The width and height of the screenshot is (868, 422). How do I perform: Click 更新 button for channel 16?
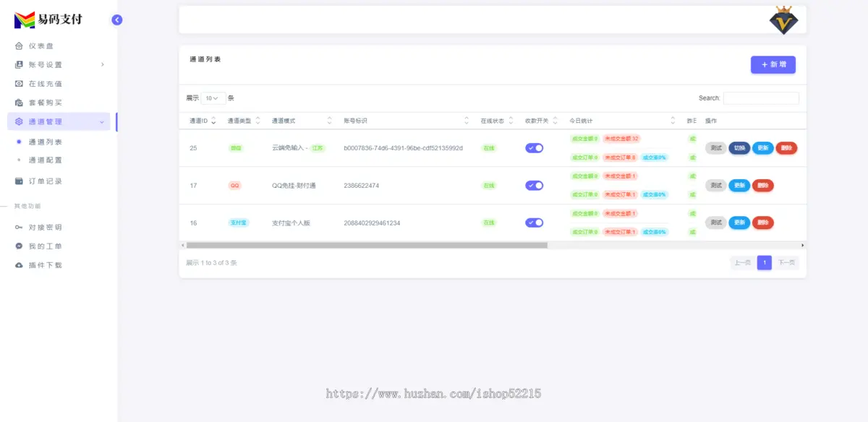[x=739, y=223]
